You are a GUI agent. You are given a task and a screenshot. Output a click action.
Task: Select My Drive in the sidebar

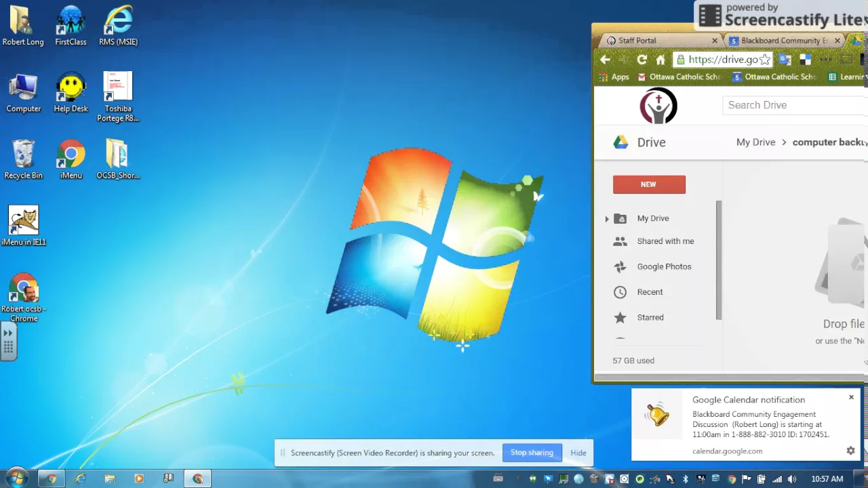653,218
